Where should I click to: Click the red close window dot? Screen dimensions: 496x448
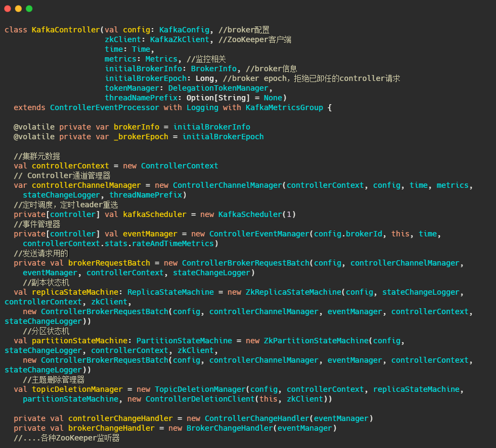[x=8, y=9]
